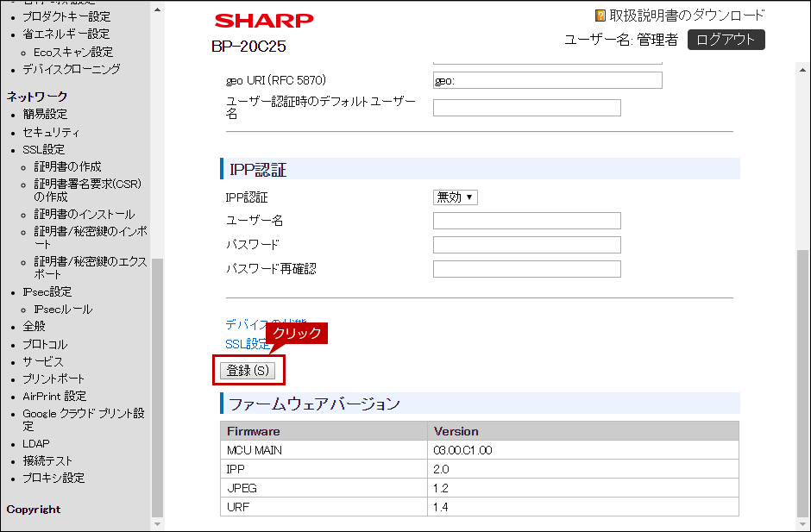Click the Version column header
Viewport: 811px width, 532px height.
coord(583,431)
